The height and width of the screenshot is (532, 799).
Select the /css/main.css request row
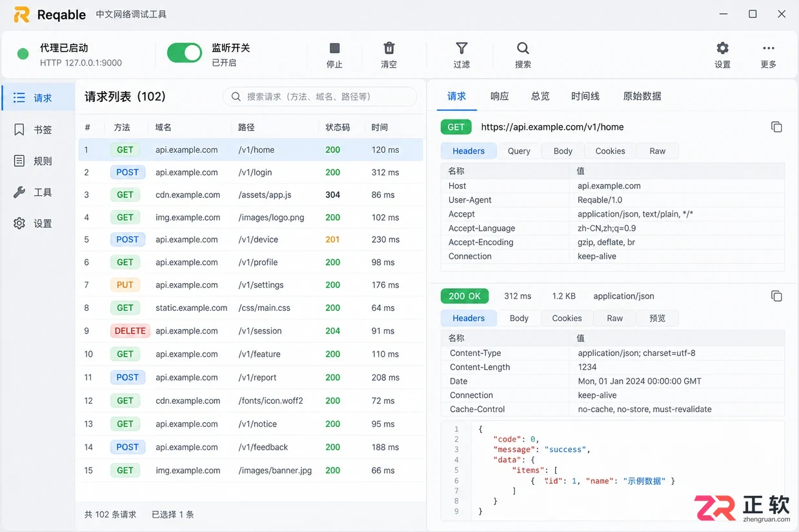click(250, 308)
